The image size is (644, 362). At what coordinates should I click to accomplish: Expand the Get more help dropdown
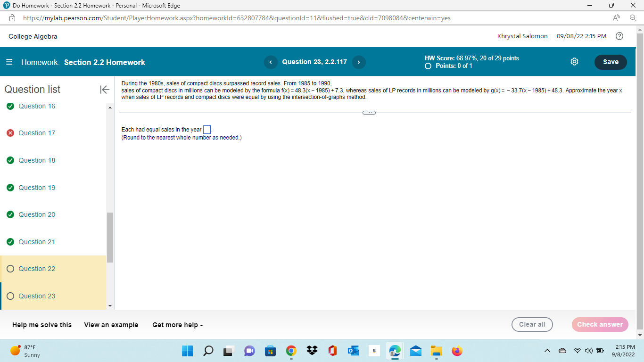click(x=177, y=325)
